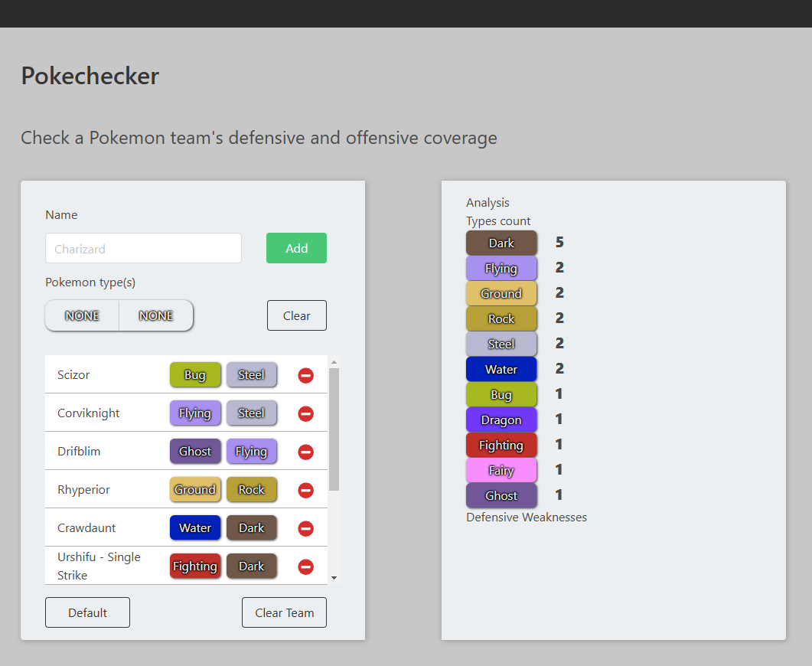Remove Crawdaunt from the team

click(305, 529)
